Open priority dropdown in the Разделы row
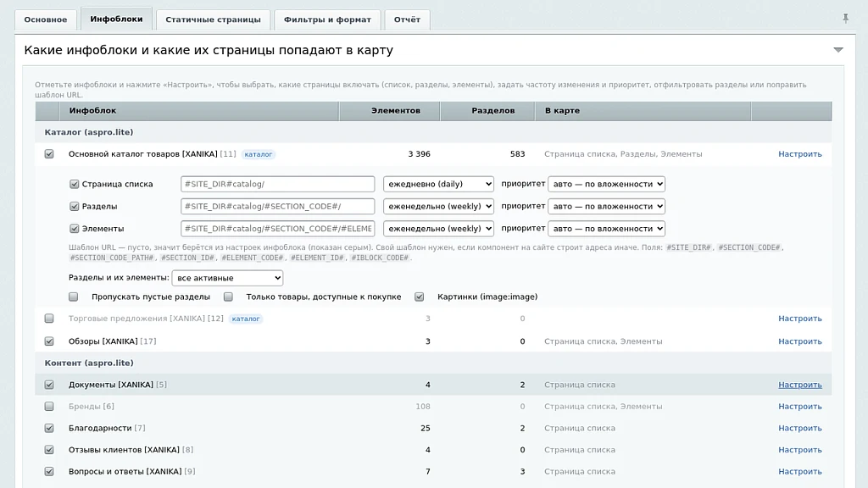Screen dimensions: 868x488 tap(606, 206)
